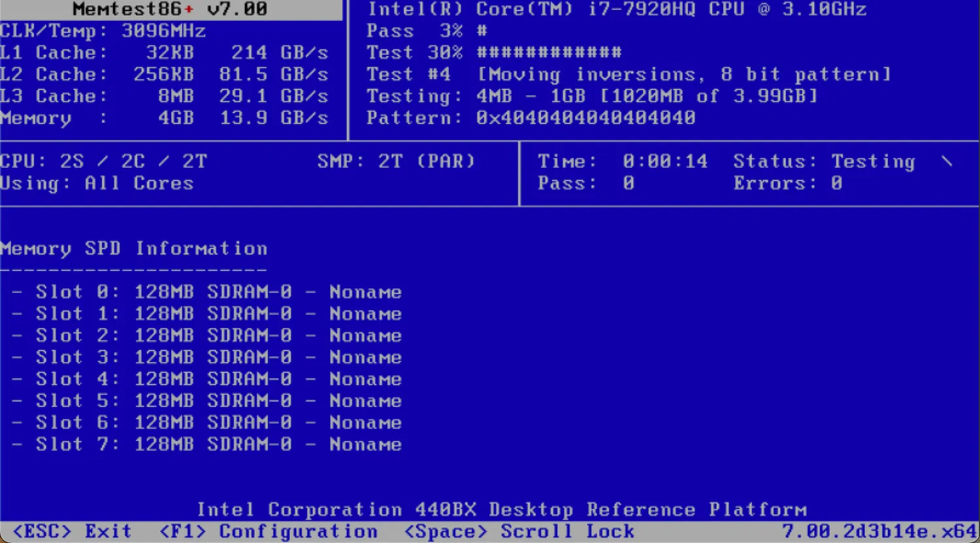Click the Memory speed 13.9 GB/s

274,118
